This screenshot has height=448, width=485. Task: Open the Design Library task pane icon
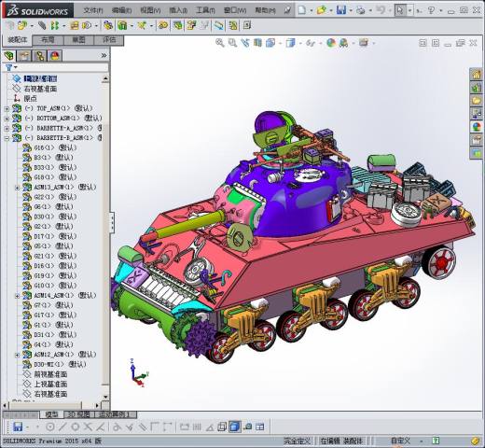(x=477, y=88)
